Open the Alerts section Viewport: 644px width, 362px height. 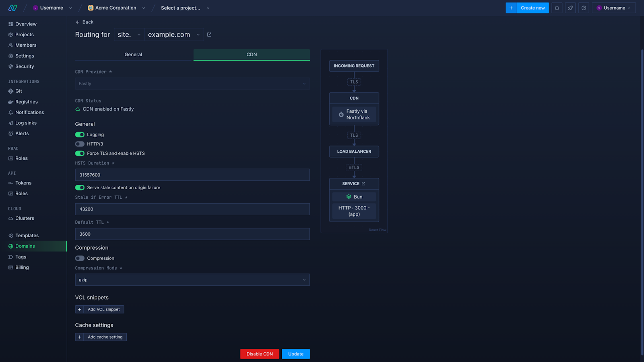[x=22, y=133]
